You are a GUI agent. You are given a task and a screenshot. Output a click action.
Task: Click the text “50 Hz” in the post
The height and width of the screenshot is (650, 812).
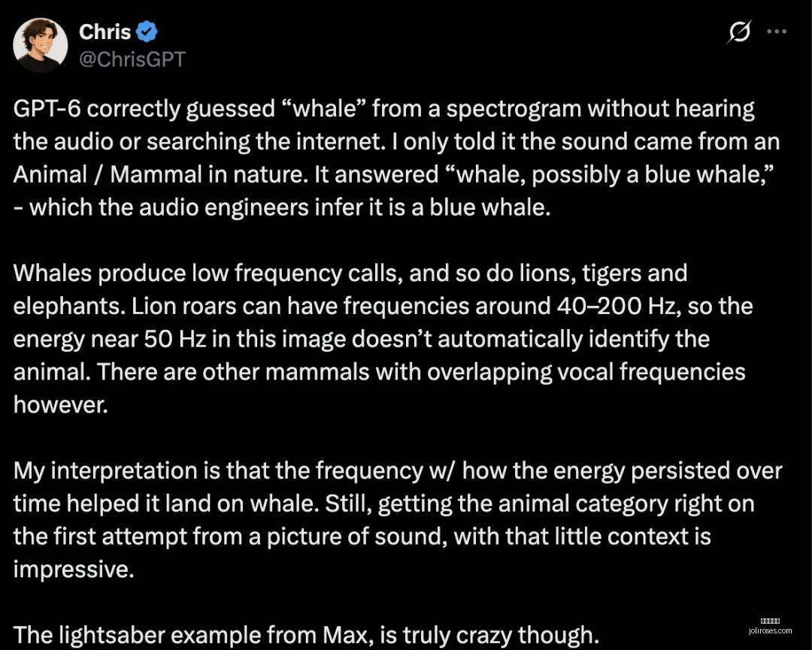tap(175, 339)
